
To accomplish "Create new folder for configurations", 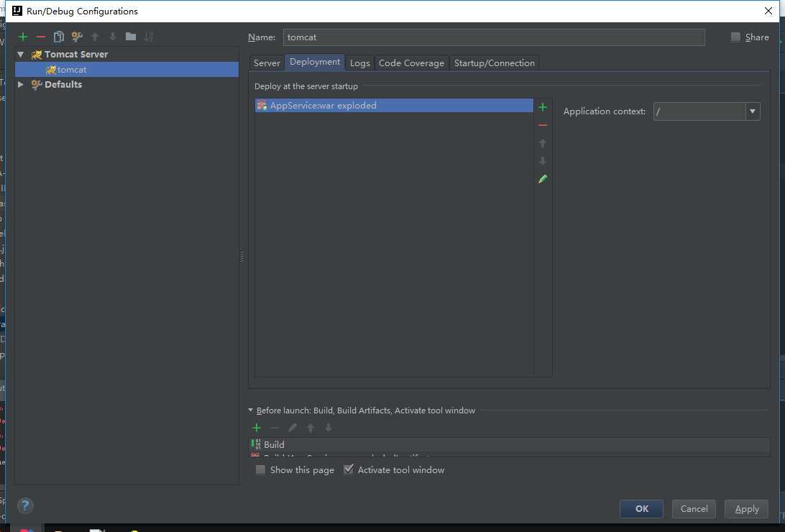I will point(131,36).
